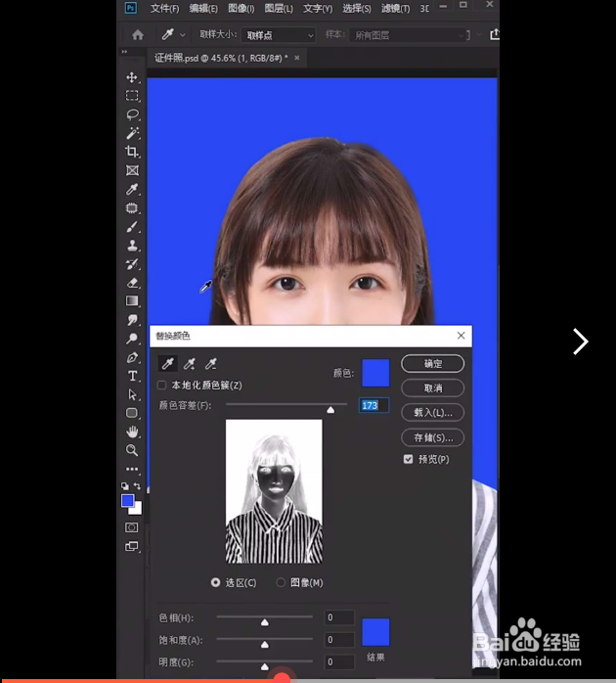
Task: Choose the Add to Sample eyedropper
Action: pyautogui.click(x=190, y=363)
